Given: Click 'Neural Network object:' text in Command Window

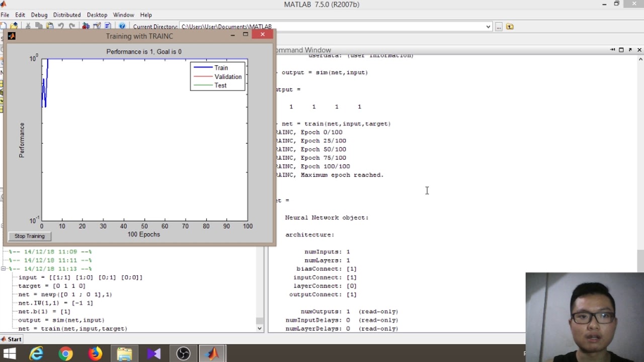Looking at the screenshot, I should 327,218.
